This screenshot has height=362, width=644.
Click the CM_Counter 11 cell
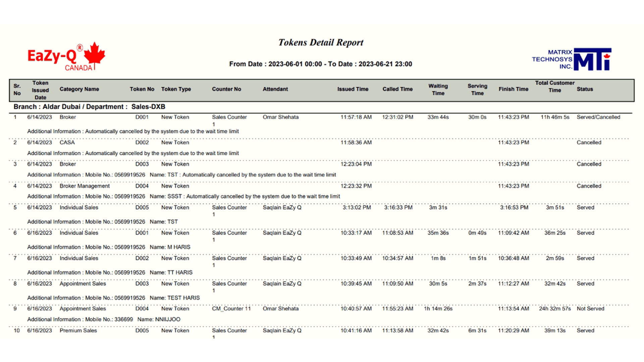click(231, 309)
